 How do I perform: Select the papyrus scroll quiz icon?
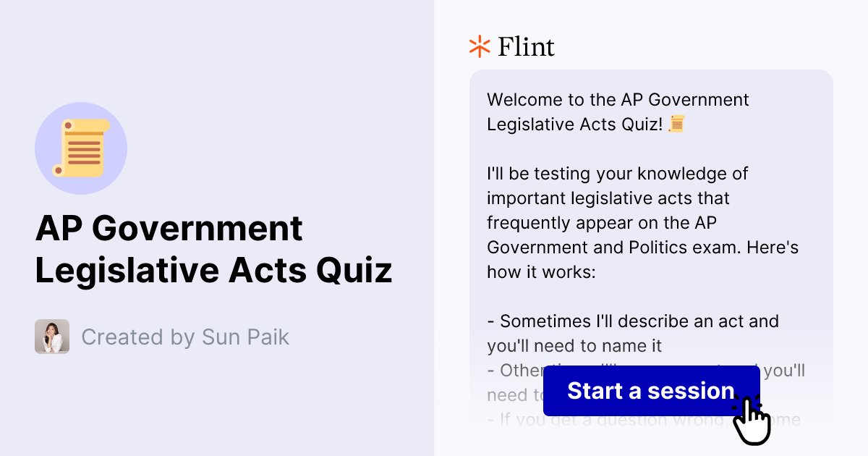point(81,148)
